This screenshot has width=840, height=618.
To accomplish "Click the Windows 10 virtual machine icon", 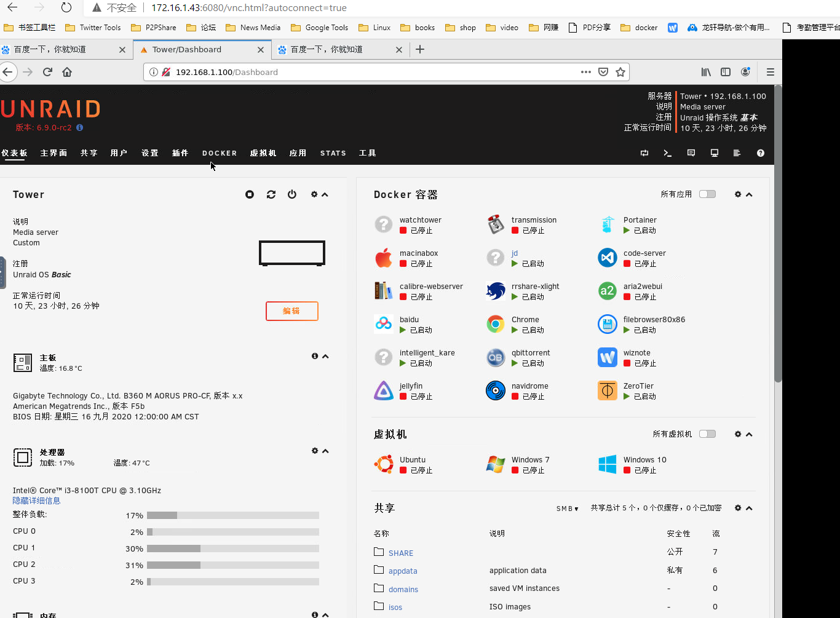I will (x=608, y=464).
